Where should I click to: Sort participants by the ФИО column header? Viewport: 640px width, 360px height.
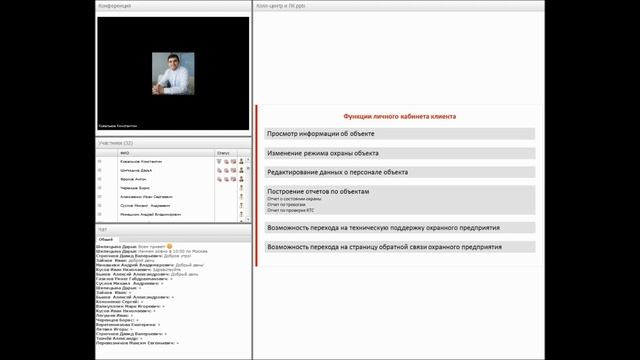pos(166,153)
